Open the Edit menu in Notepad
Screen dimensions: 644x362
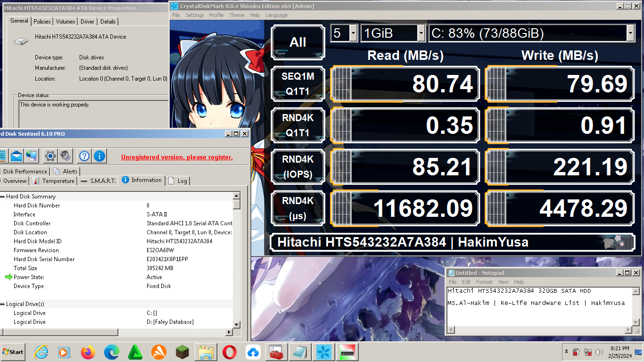pyautogui.click(x=466, y=282)
